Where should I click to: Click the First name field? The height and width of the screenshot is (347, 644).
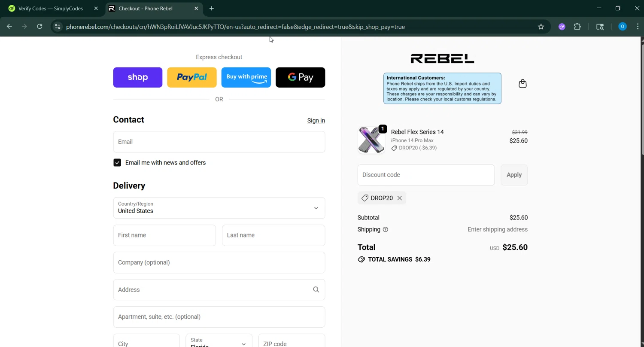click(164, 235)
